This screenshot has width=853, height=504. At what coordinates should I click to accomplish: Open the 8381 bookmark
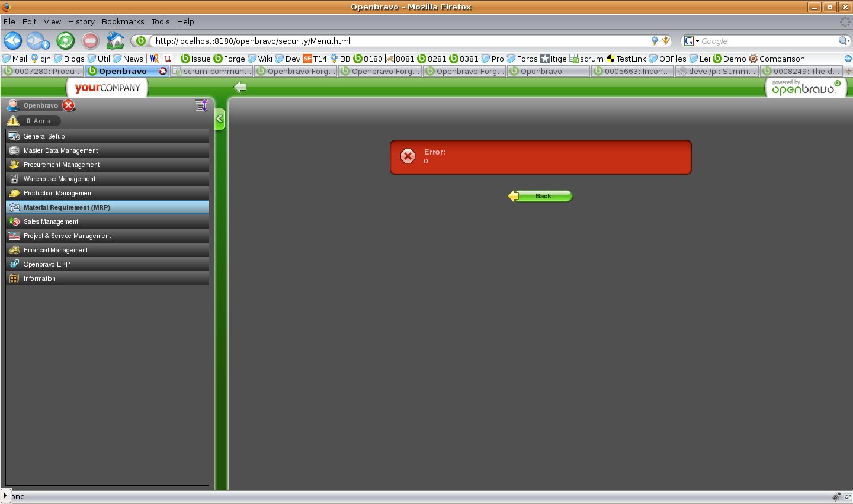(464, 59)
